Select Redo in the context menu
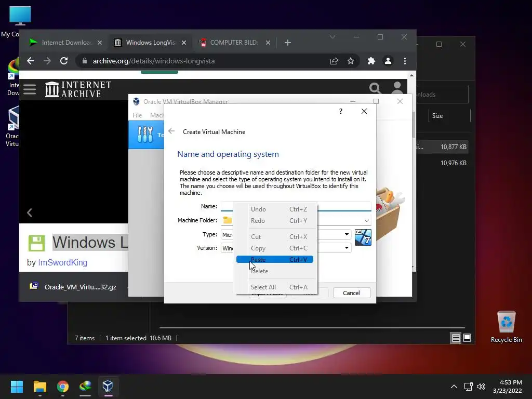This screenshot has width=532, height=399. (x=274, y=220)
